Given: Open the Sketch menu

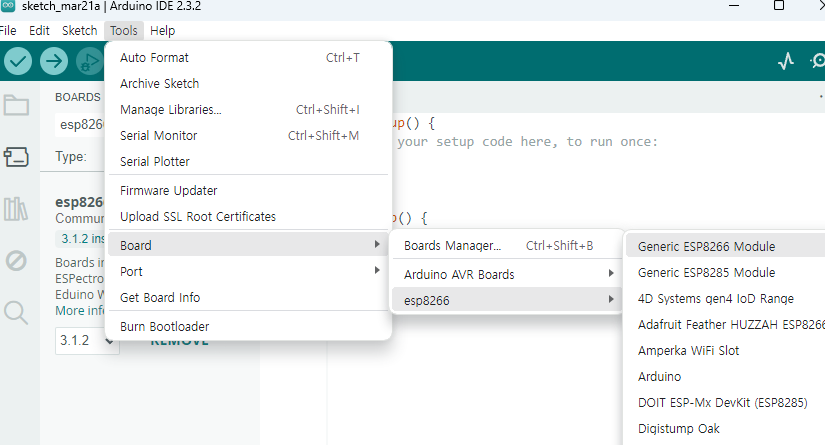Looking at the screenshot, I should [79, 31].
